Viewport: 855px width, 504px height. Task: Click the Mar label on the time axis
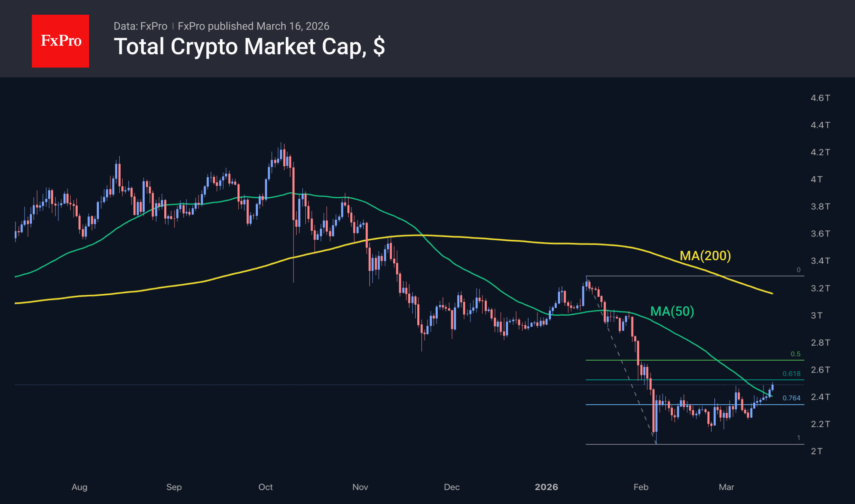[x=726, y=487]
